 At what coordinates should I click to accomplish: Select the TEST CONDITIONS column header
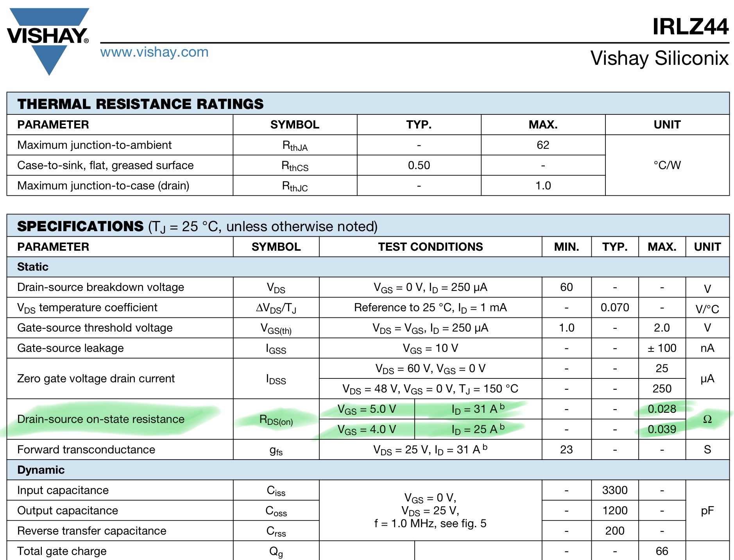click(430, 247)
